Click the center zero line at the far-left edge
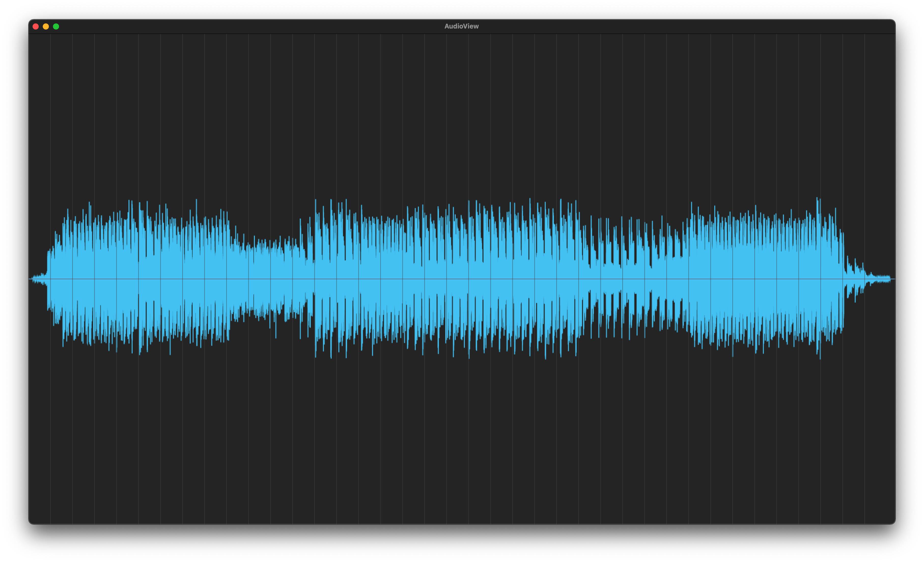Screen dimensions: 924x562 pos(30,279)
